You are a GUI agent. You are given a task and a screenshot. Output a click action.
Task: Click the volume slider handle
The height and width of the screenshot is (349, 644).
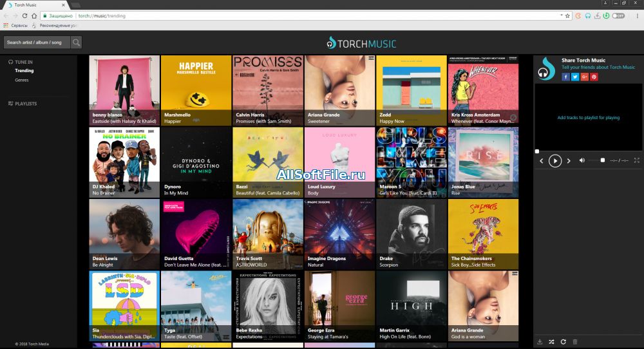(603, 160)
